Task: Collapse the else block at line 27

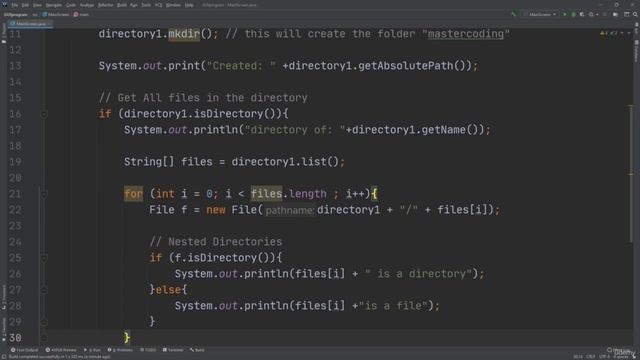Action: [44, 290]
